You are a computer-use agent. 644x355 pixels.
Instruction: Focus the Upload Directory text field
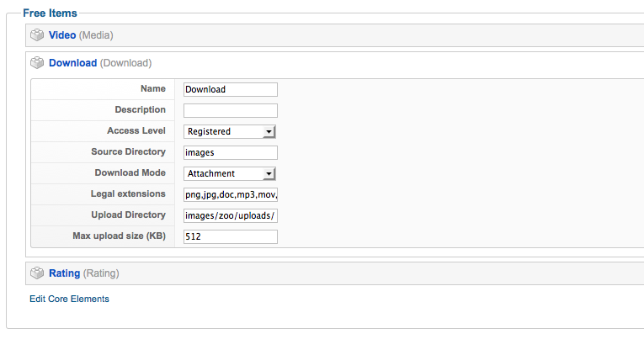pos(231,215)
